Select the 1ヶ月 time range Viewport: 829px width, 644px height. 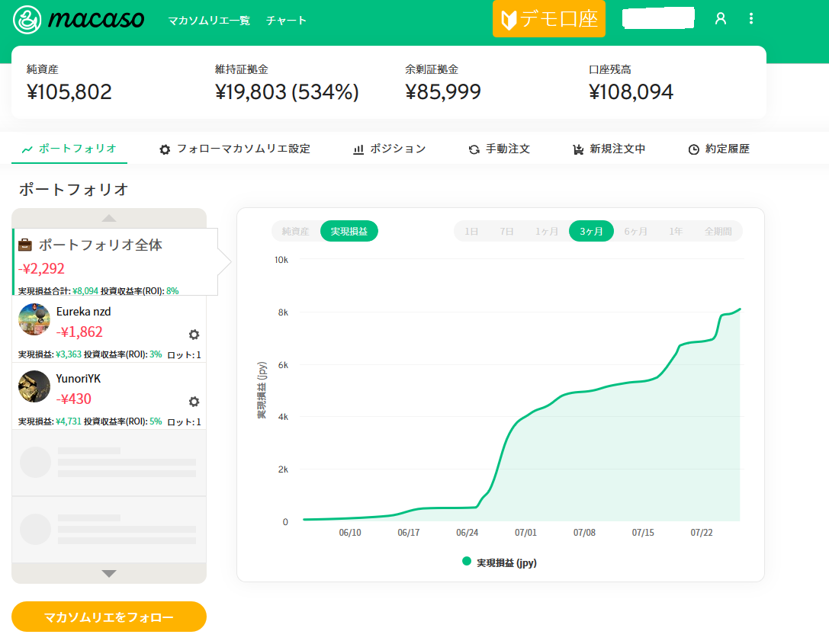tap(547, 231)
